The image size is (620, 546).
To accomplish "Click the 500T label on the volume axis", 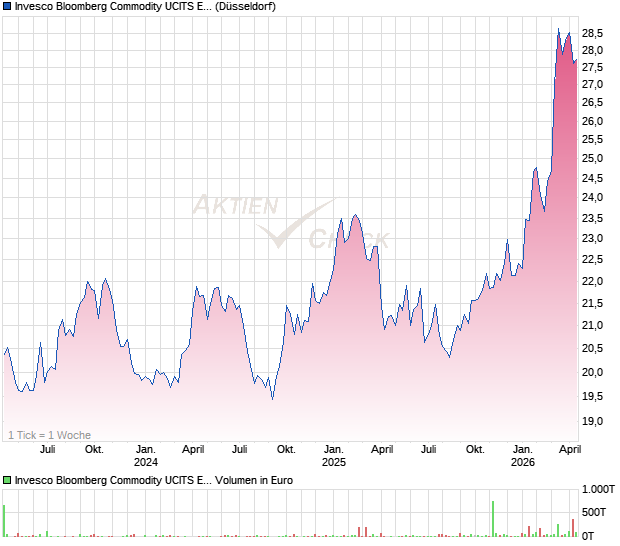I will click(598, 513).
